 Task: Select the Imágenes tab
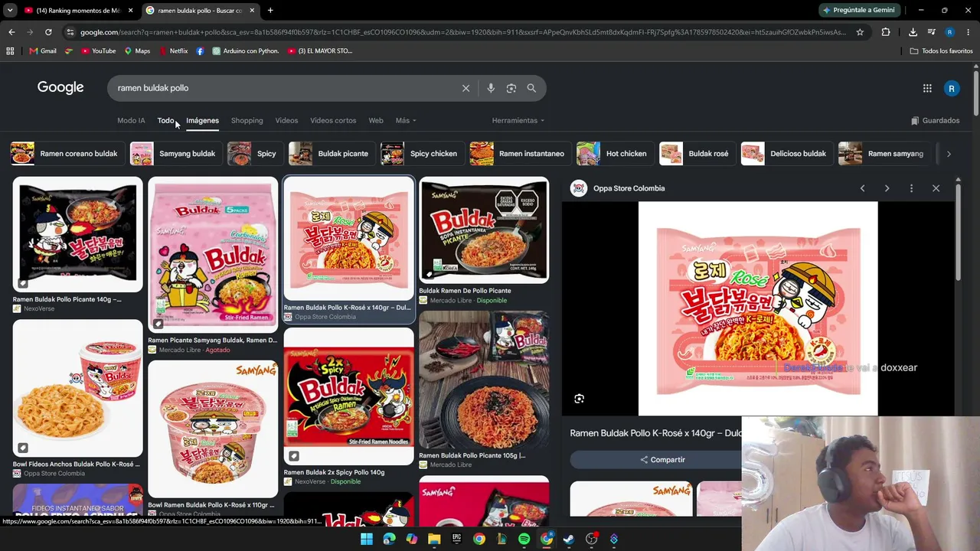(202, 120)
